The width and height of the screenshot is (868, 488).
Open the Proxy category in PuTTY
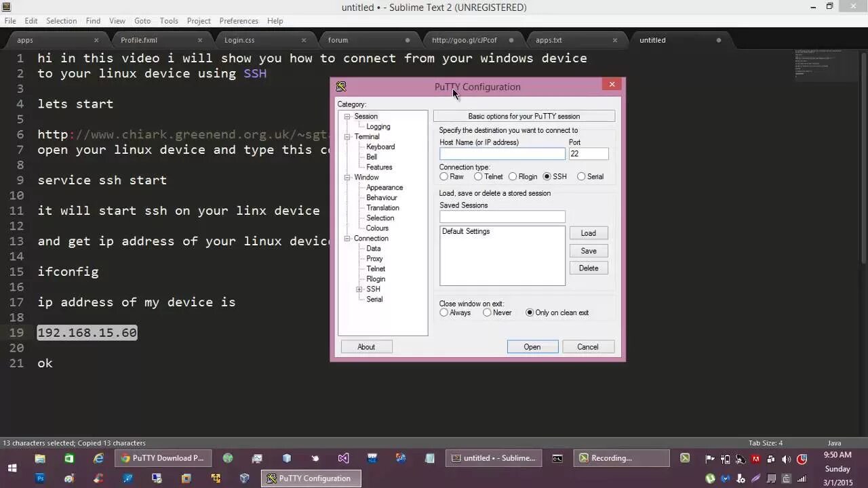[x=374, y=259]
